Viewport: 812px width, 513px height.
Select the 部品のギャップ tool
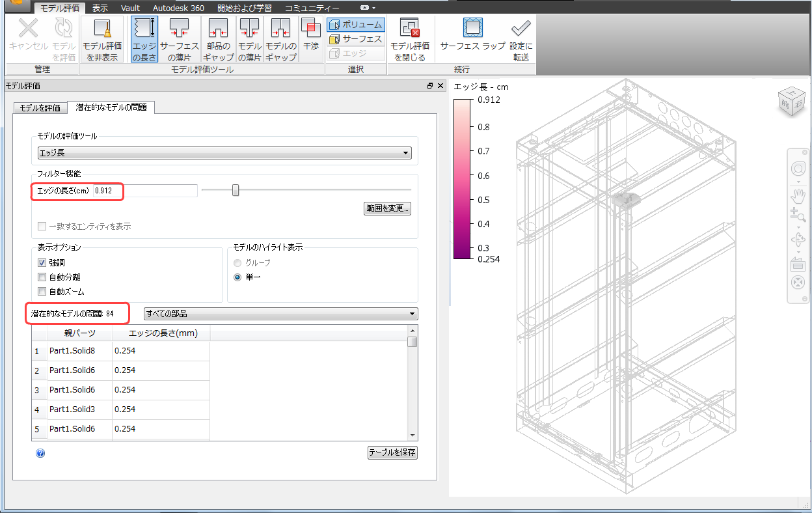point(218,38)
